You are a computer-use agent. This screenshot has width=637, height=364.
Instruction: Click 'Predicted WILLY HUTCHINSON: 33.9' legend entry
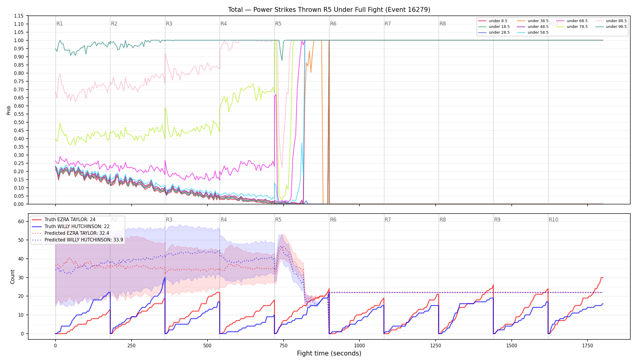pyautogui.click(x=84, y=240)
